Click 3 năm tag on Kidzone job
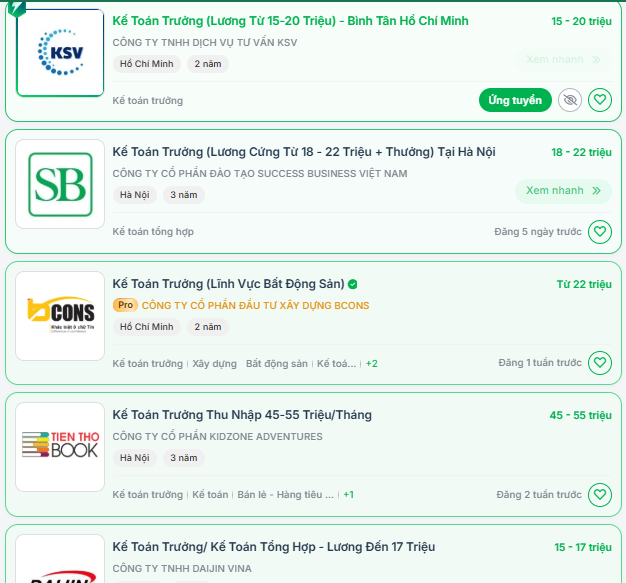 (x=184, y=458)
